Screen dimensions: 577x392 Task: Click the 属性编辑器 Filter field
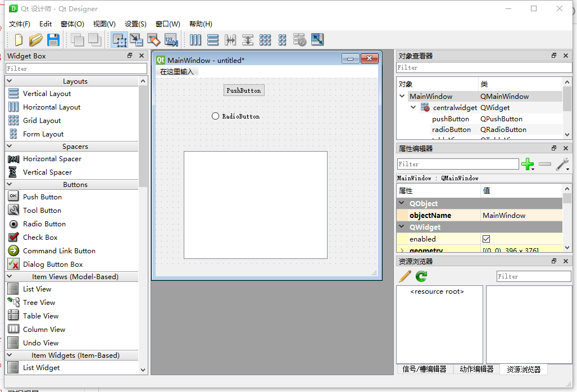(x=458, y=164)
